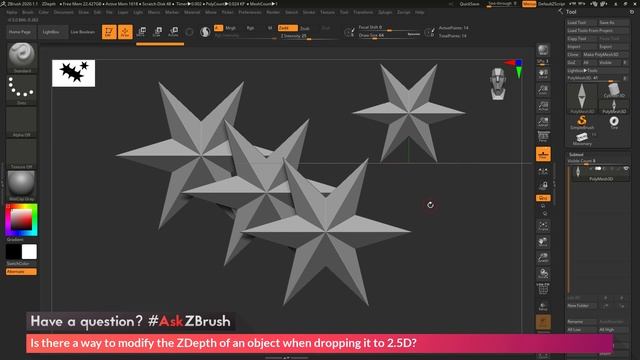Viewport: 640px width, 360px height.
Task: Expand the Subtool section header
Action: 576,154
